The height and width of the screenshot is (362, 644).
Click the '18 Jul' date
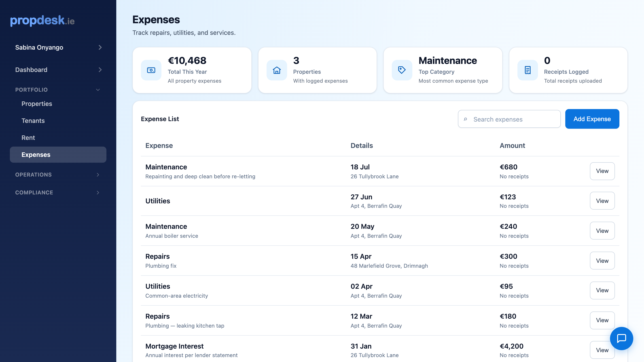[x=360, y=167]
